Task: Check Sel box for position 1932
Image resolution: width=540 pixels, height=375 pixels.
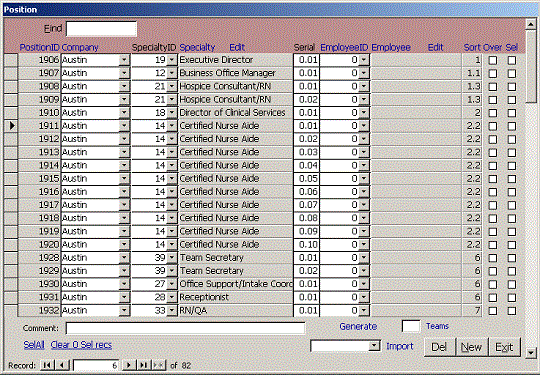Action: (x=512, y=311)
